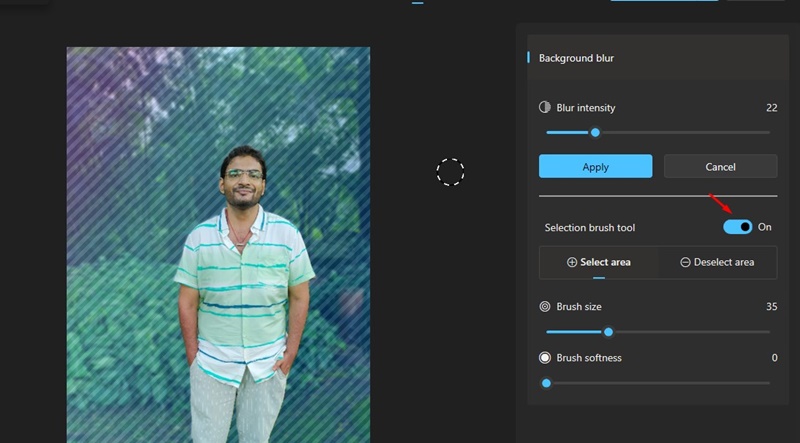The image size is (800, 443).
Task: Click the On label next to toggle
Action: click(x=764, y=227)
